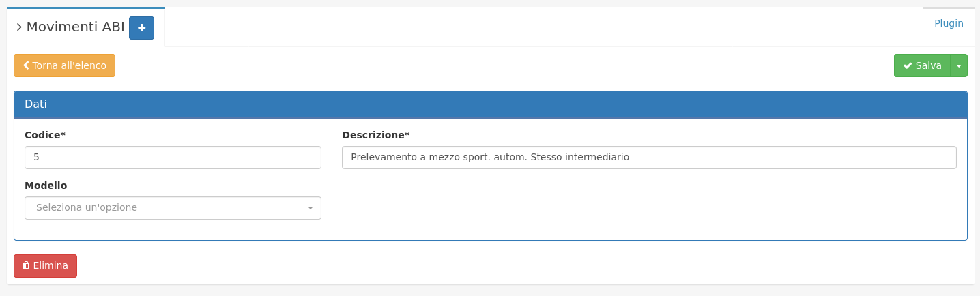Select the Movimenti ABI tab title

[x=75, y=27]
